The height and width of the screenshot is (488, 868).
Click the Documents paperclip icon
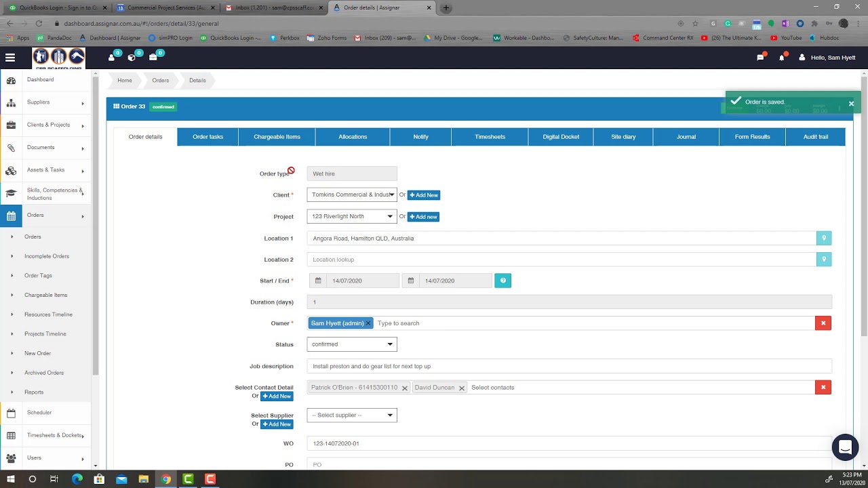point(11,148)
